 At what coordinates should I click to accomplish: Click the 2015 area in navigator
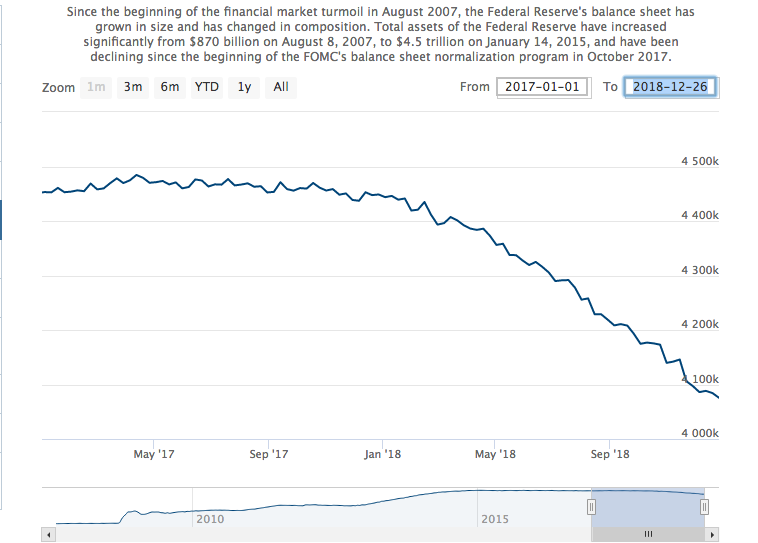[x=495, y=519]
